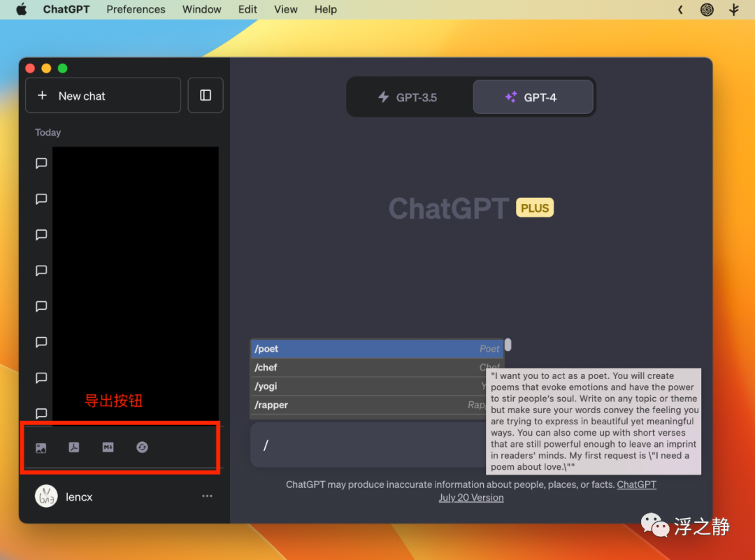Click the refresh conversation icon
Image resolution: width=755 pixels, height=560 pixels.
pos(142,447)
